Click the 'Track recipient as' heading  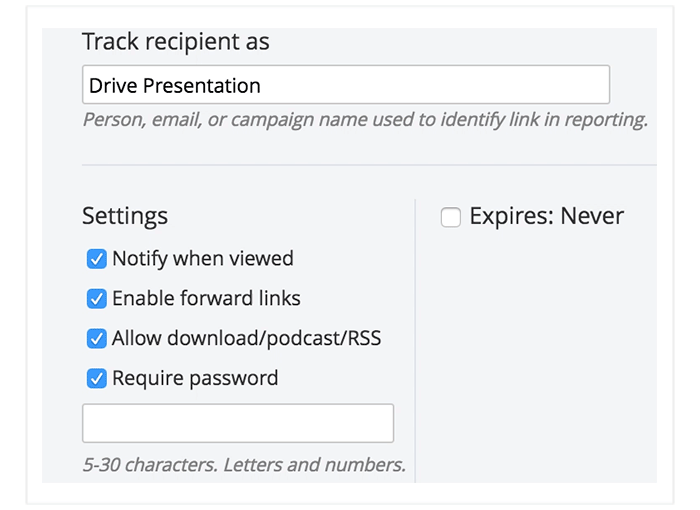pos(176,42)
